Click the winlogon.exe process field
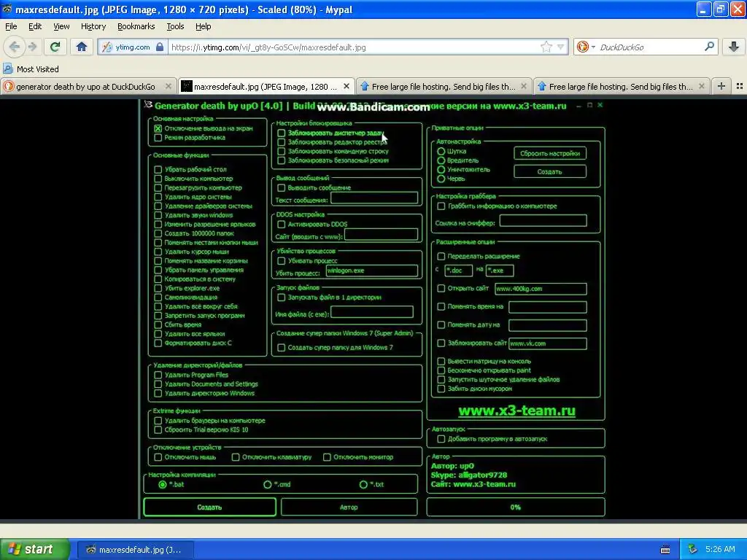747x560 pixels. tap(372, 271)
